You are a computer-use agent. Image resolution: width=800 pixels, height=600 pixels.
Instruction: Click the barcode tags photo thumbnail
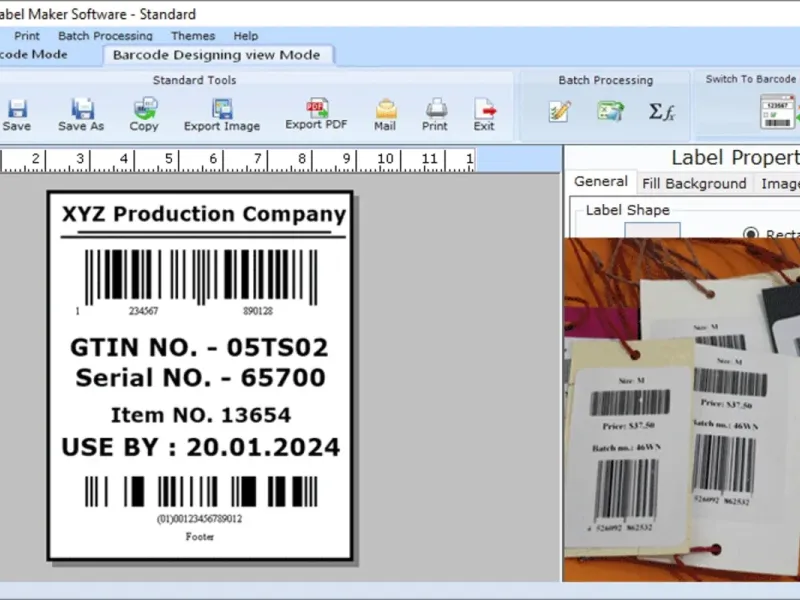682,410
